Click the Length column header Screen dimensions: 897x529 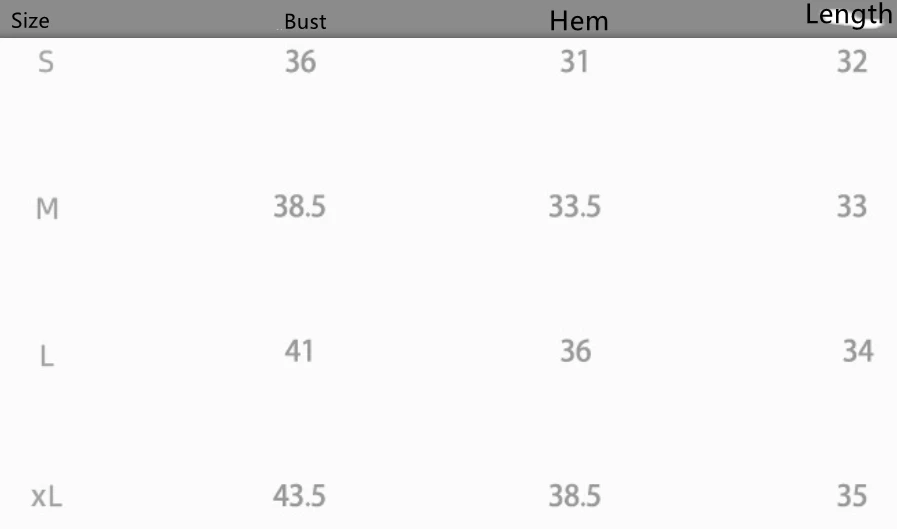coord(848,15)
